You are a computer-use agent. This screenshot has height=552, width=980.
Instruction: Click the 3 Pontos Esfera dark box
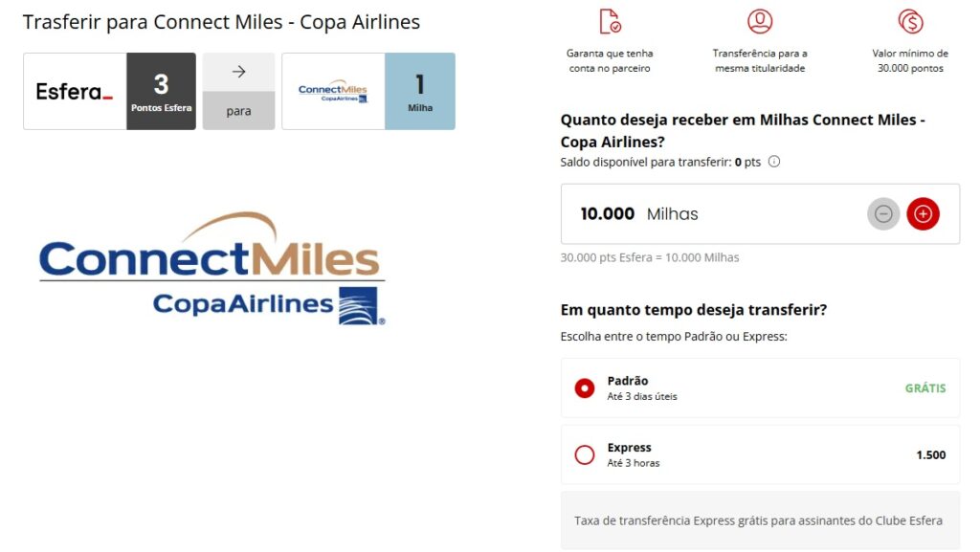[x=161, y=92]
